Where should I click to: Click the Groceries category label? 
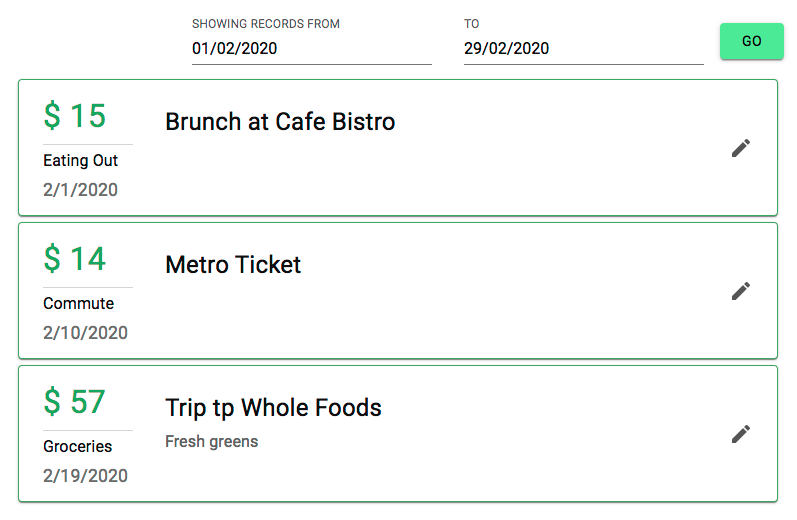[77, 447]
